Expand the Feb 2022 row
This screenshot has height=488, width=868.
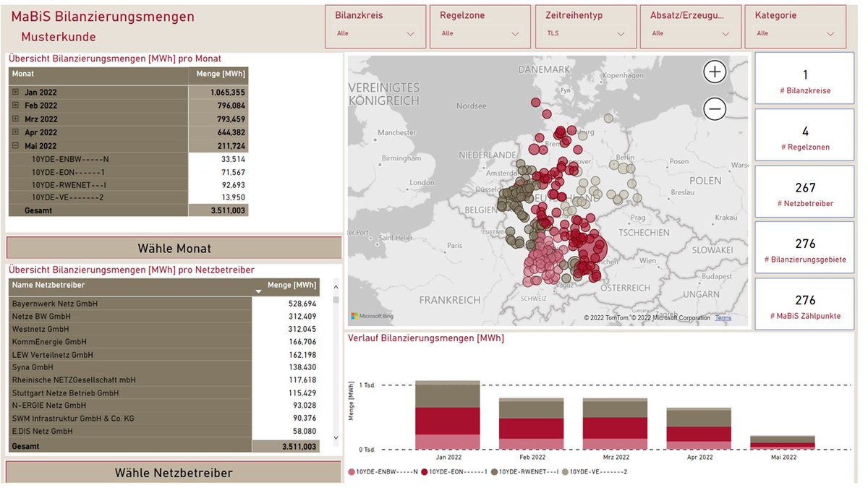16,106
